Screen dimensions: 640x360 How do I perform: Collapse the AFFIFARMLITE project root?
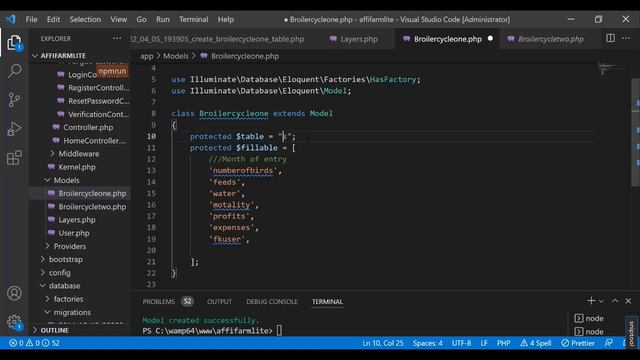63,56
